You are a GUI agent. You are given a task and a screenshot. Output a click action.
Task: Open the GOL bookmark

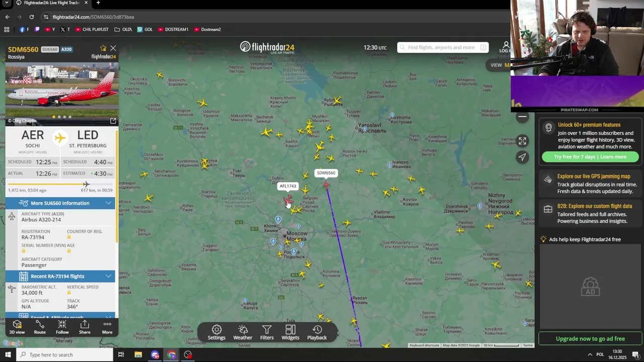click(x=145, y=29)
